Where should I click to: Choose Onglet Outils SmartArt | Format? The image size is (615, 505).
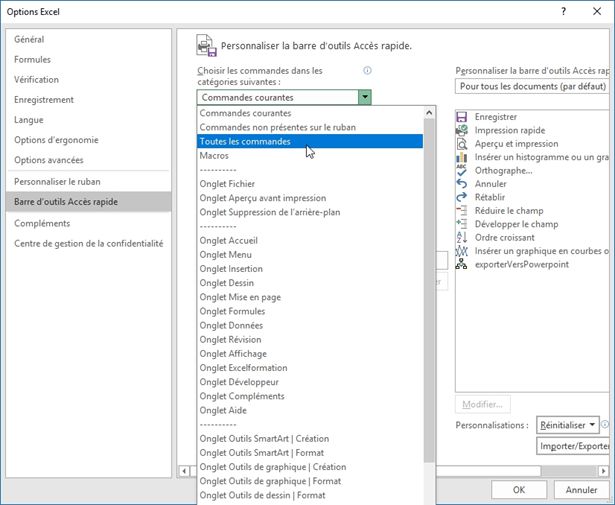(x=310, y=453)
